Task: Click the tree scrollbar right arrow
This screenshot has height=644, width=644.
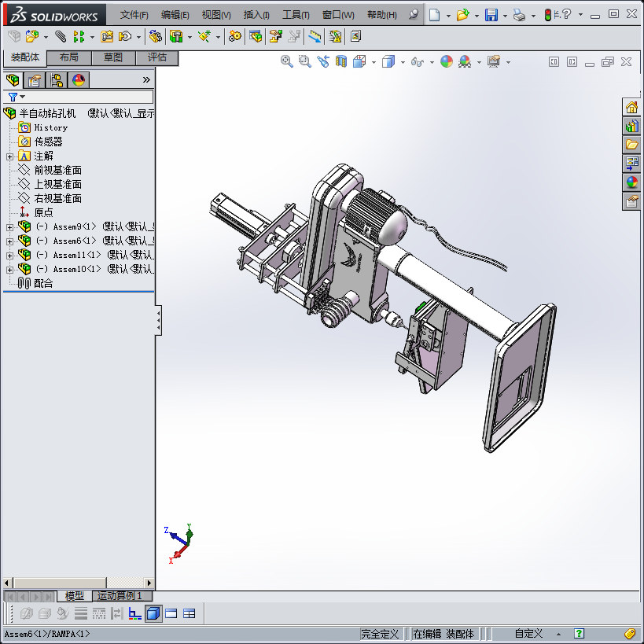Action: [x=149, y=583]
